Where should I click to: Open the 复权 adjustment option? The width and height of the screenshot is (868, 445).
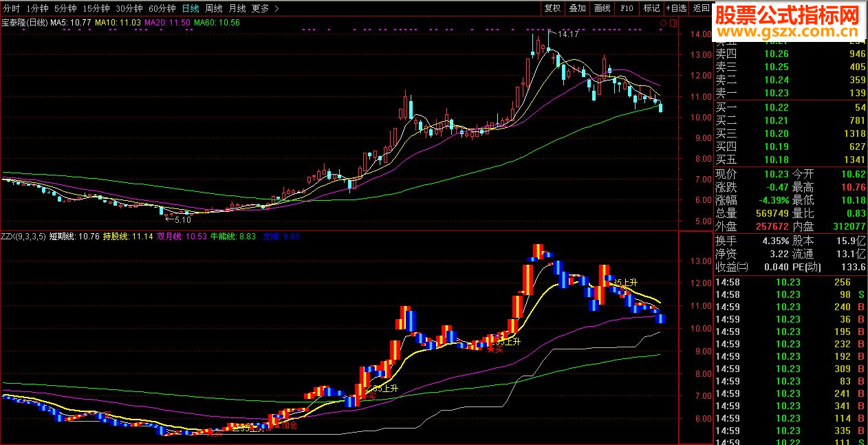tap(552, 8)
